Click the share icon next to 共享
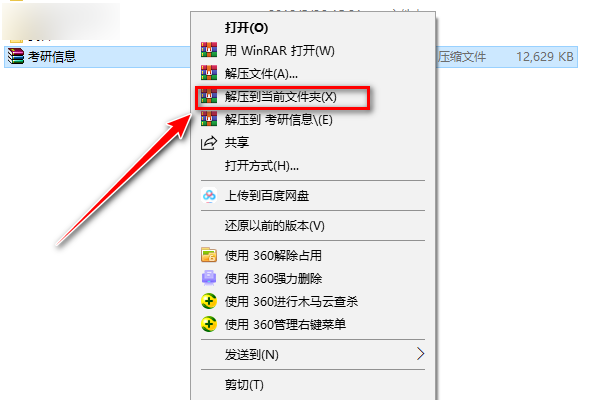 209,143
